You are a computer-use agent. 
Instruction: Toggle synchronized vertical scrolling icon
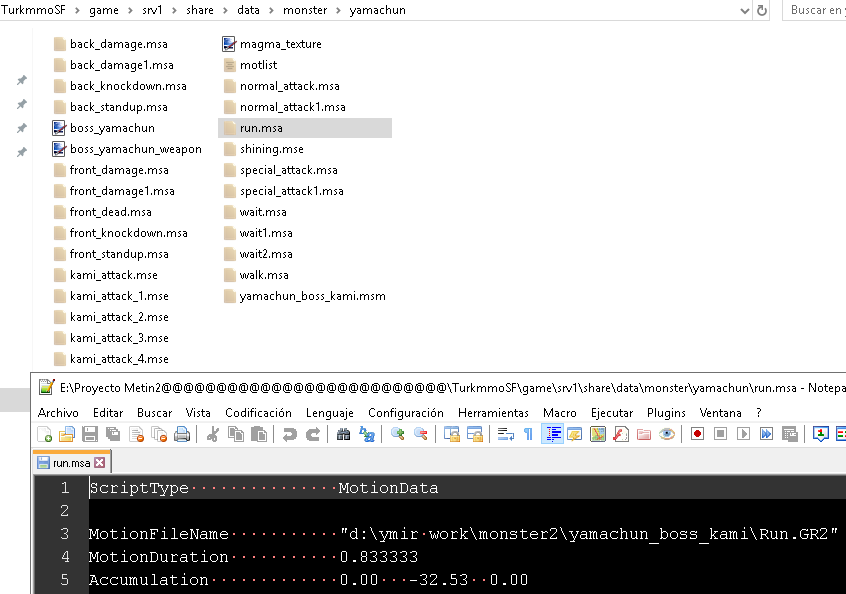451,434
